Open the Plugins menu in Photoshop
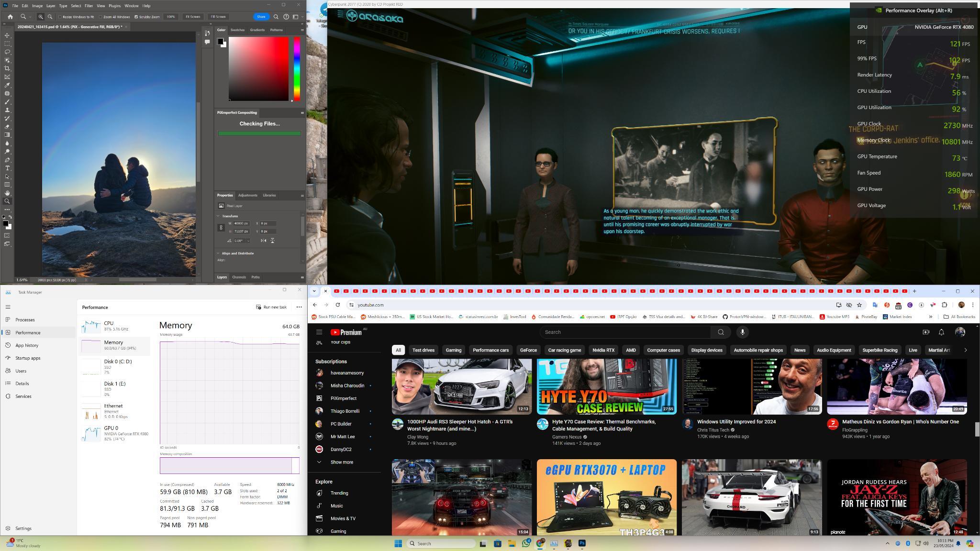The image size is (980, 551). click(x=114, y=6)
